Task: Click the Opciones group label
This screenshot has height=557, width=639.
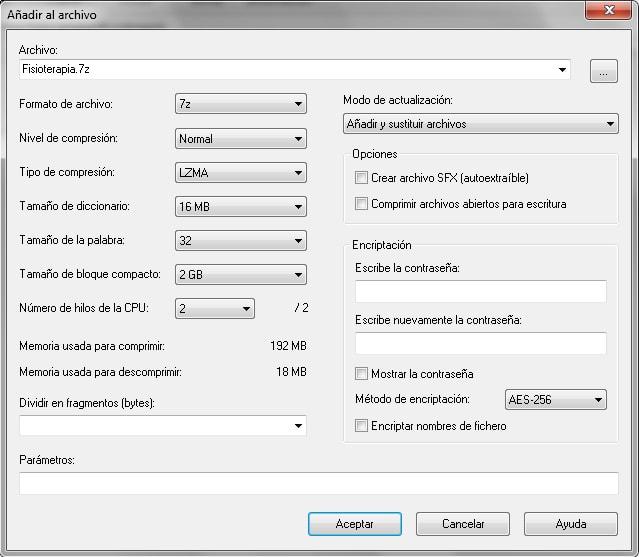Action: [x=375, y=154]
